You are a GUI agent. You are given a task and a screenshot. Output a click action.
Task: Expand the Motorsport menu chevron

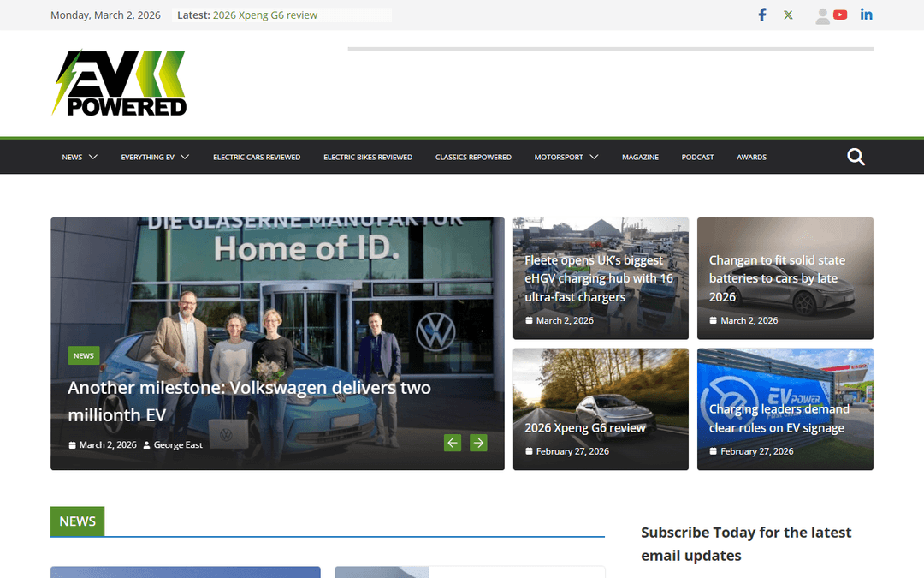pyautogui.click(x=594, y=157)
